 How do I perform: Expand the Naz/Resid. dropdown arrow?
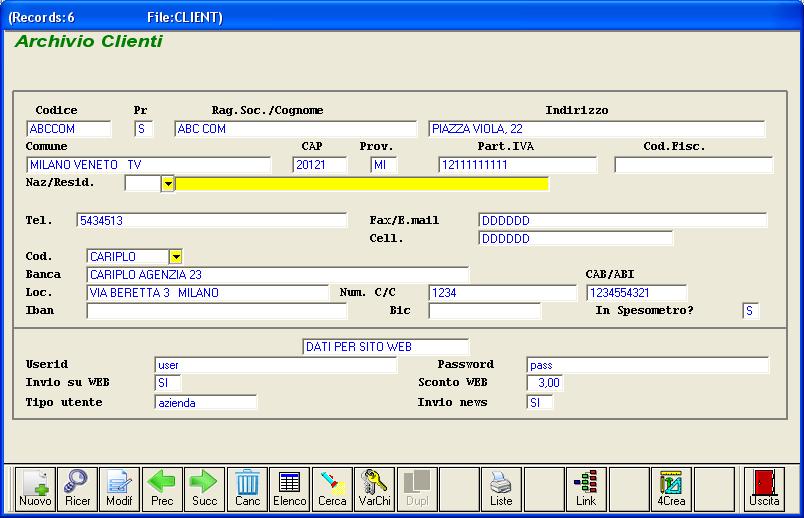[168, 184]
